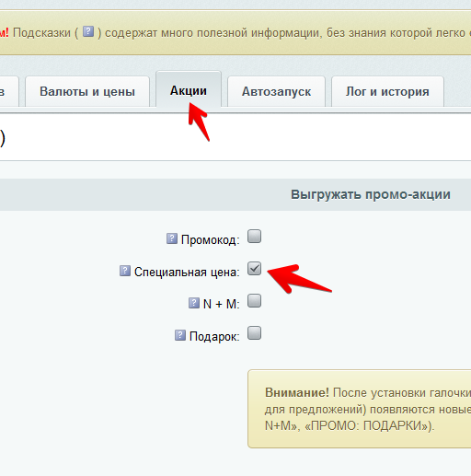Switch to the Валюты и цены tab

[87, 91]
